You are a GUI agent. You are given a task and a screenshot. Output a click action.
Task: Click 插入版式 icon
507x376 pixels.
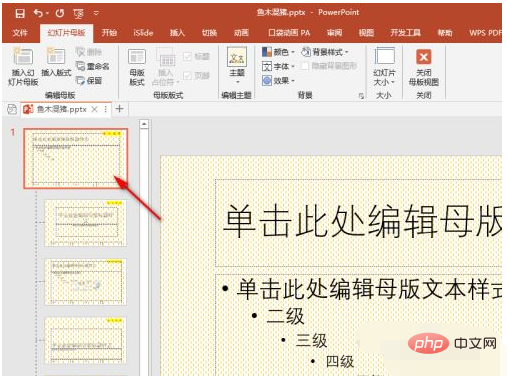(x=56, y=62)
